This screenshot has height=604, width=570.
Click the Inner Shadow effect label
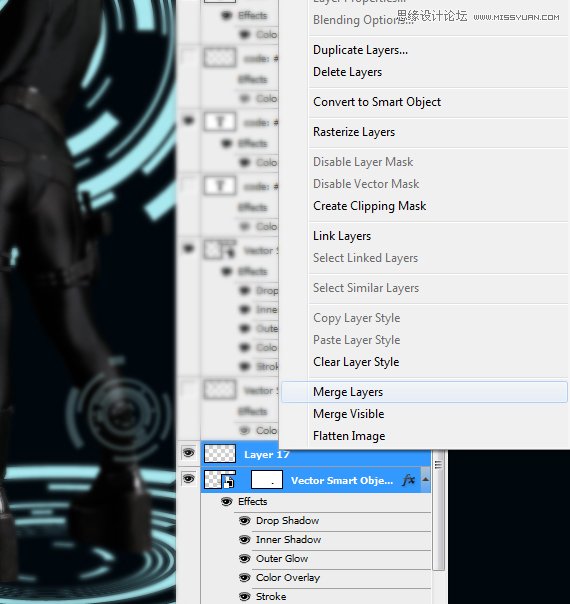[x=288, y=540]
